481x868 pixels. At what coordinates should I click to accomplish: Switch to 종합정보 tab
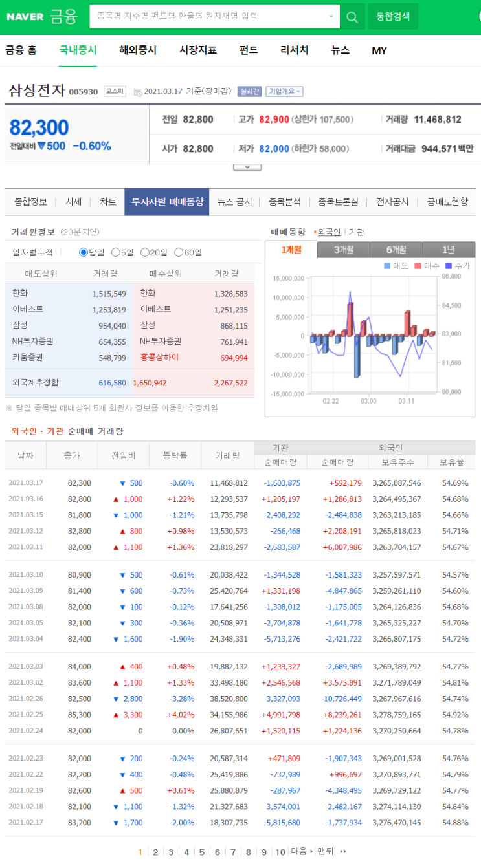click(30, 202)
